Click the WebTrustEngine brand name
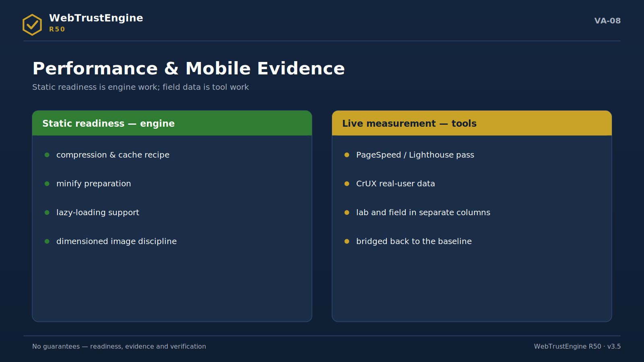Image resolution: width=644 pixels, height=362 pixels. point(96,18)
